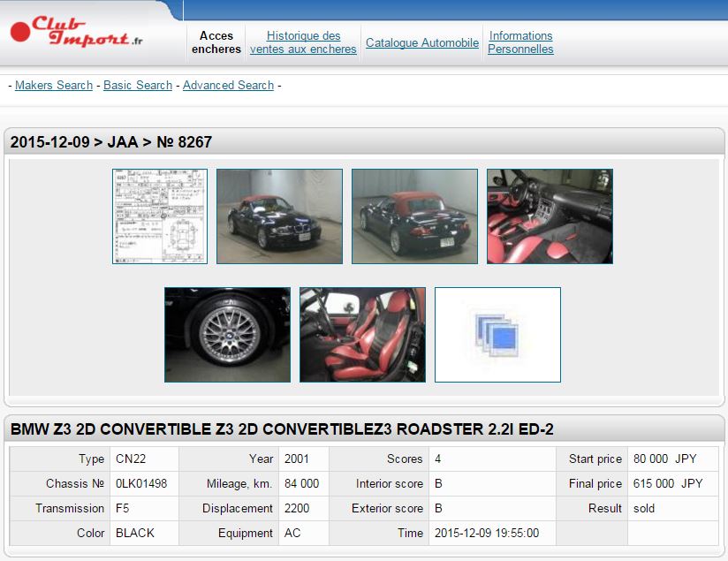Open the Acces encheres tab

[216, 42]
